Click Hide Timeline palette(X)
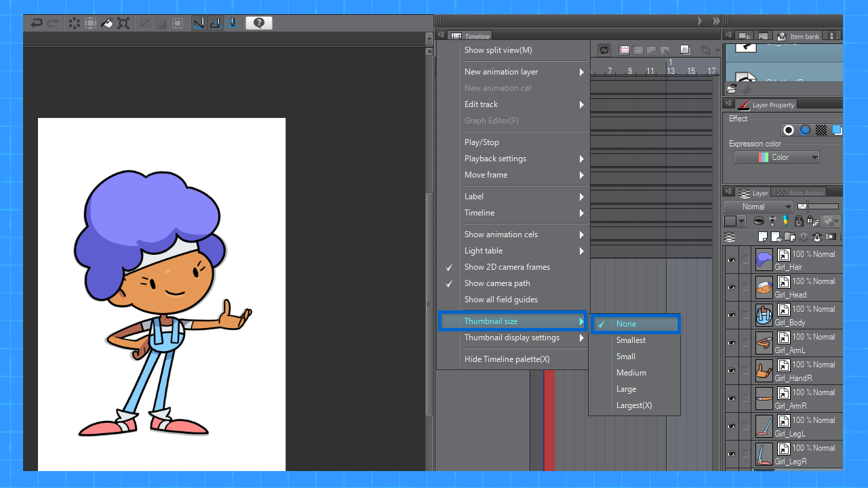This screenshot has width=868, height=488. point(507,359)
